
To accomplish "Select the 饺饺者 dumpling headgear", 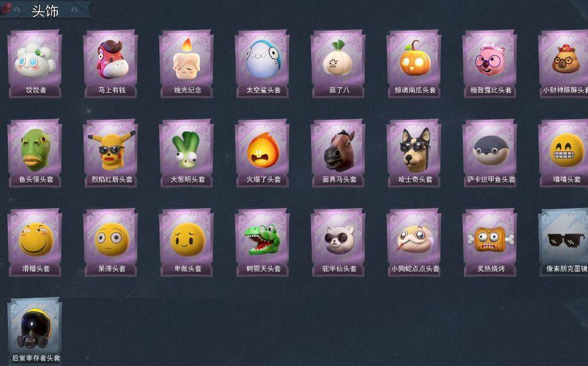I will click(35, 64).
